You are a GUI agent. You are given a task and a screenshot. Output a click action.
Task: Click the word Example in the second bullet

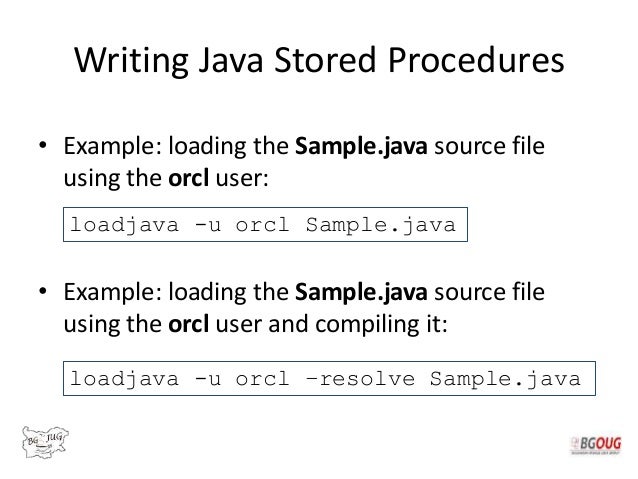[x=113, y=293]
